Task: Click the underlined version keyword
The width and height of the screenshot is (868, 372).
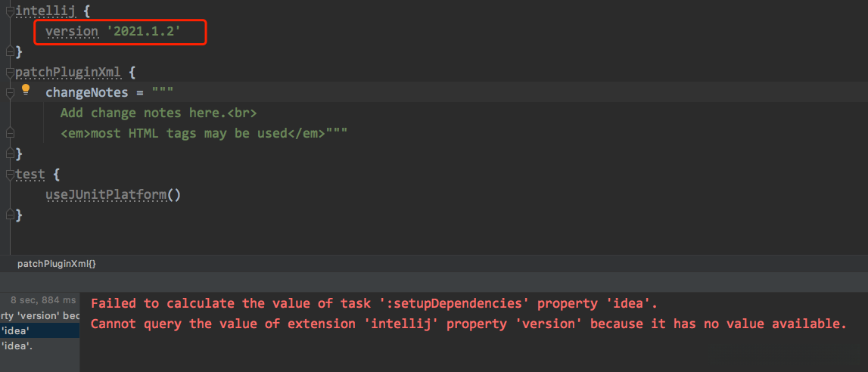Action: tap(72, 32)
